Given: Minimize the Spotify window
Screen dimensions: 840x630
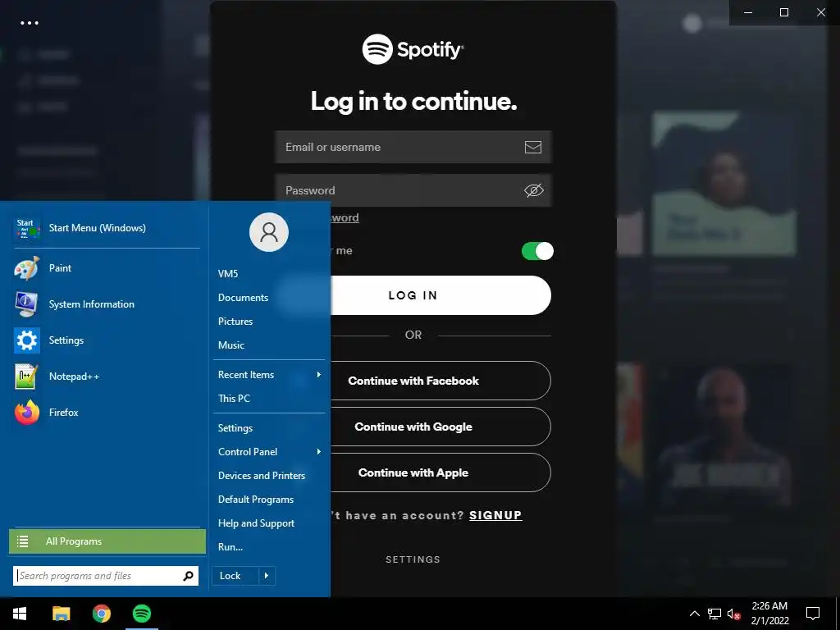Looking at the screenshot, I should 748,12.
